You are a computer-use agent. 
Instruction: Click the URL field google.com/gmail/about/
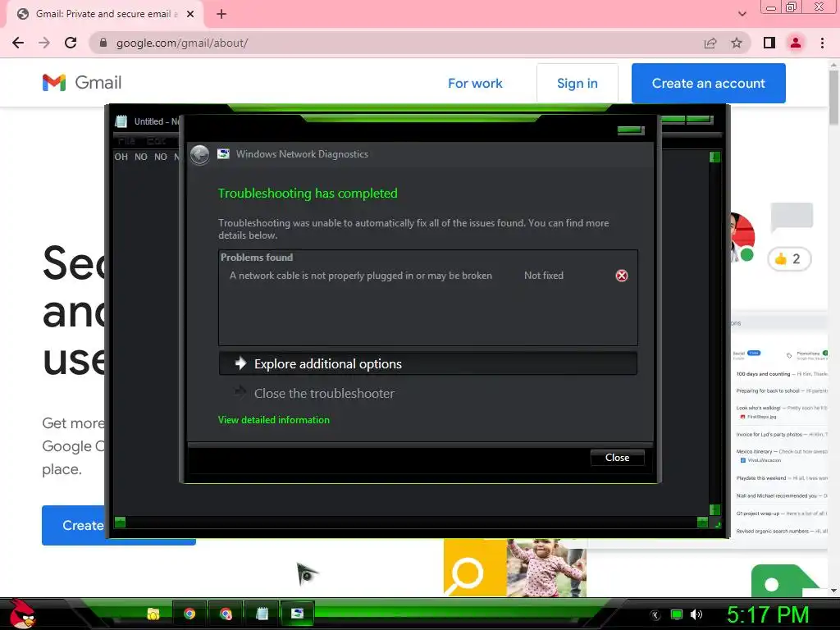182,43
